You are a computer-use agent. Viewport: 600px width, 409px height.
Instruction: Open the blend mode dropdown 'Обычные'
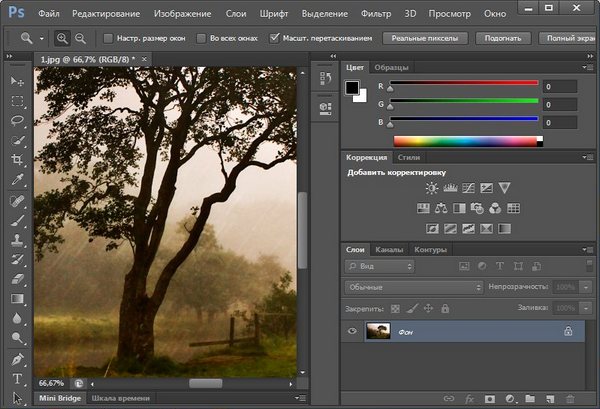coord(413,287)
